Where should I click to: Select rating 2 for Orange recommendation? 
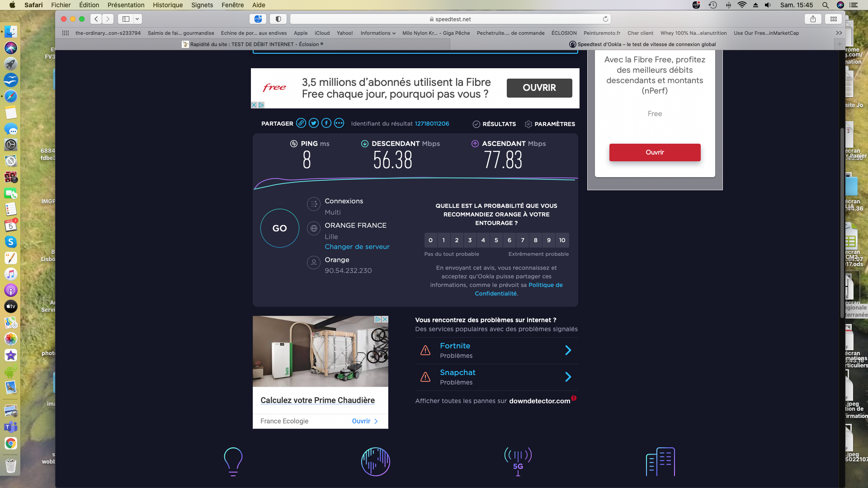457,240
